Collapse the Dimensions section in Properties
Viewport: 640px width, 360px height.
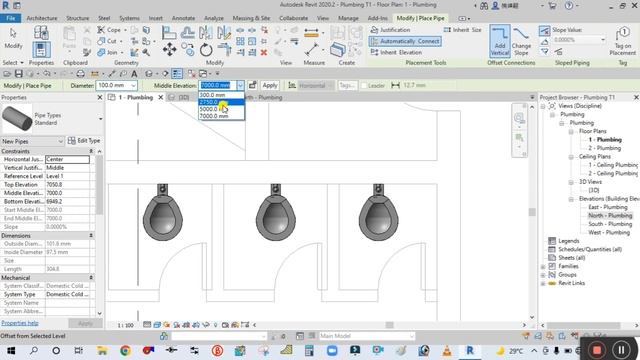pos(91,236)
